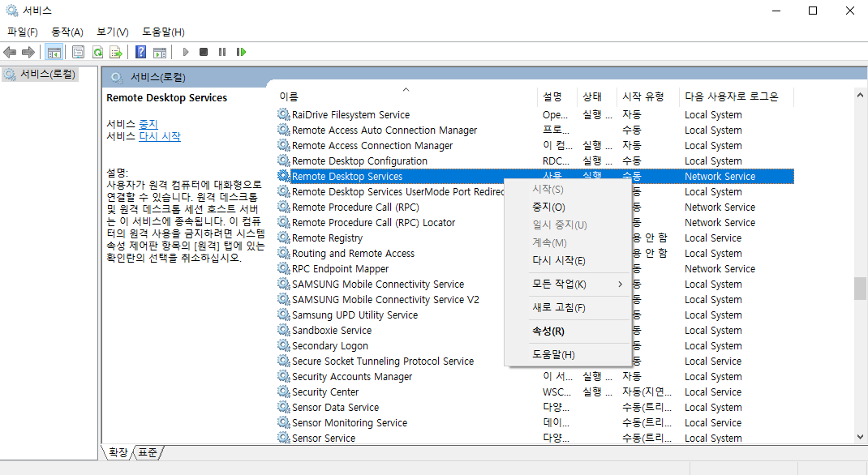Sort by the 이름 column header
Viewport: 868px width, 475px height.
coord(407,96)
